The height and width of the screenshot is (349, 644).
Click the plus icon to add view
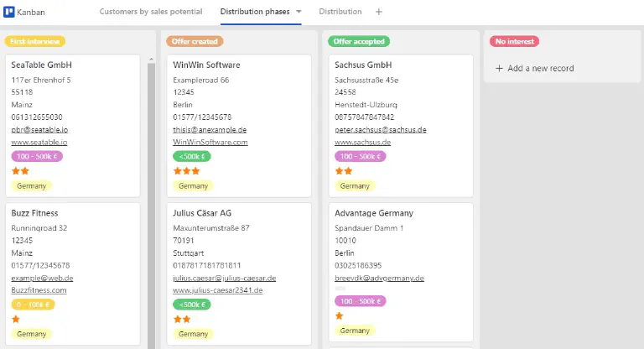(379, 12)
